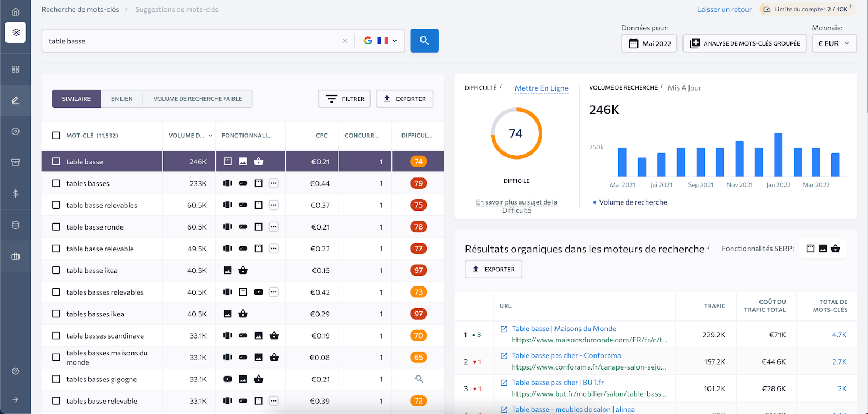Image resolution: width=868 pixels, height=414 pixels.
Task: Open the layers icon in sidebar
Action: 15,33
